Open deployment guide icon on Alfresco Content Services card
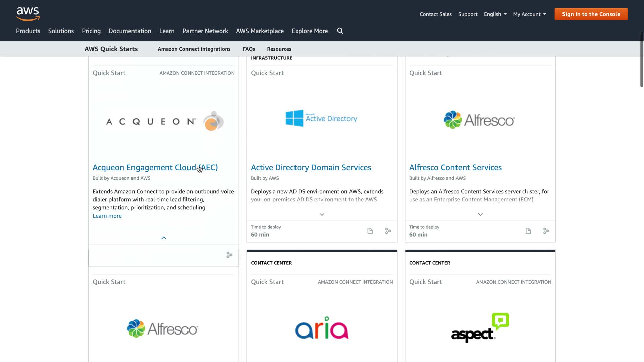The height and width of the screenshot is (362, 644). coord(528,231)
